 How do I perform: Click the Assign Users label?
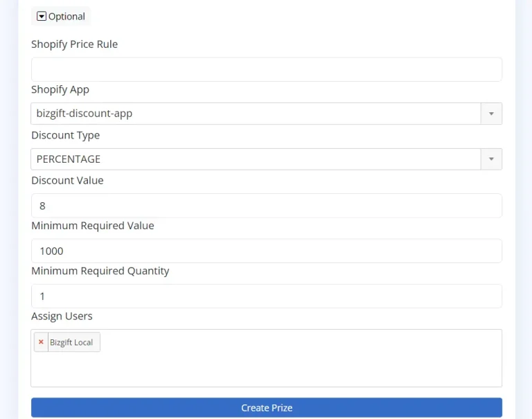[x=62, y=316]
